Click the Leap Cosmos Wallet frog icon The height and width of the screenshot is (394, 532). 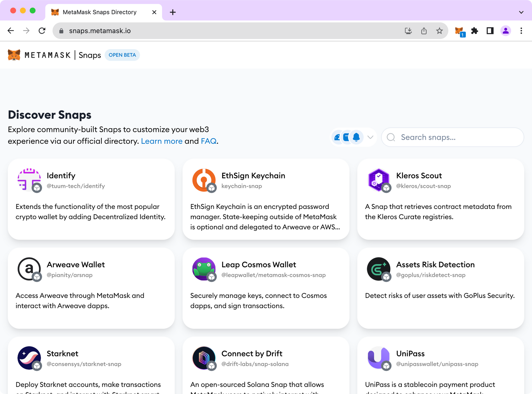click(204, 269)
